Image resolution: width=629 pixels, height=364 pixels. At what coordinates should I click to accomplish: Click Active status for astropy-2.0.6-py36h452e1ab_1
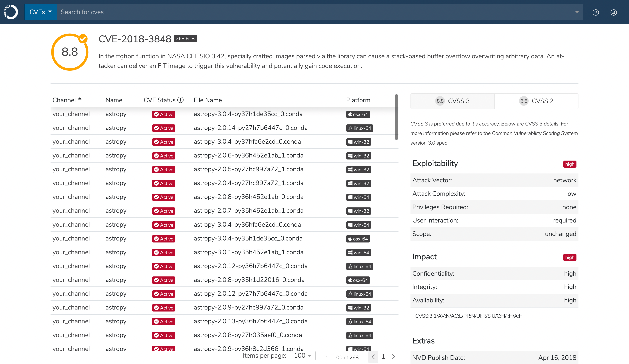163,156
